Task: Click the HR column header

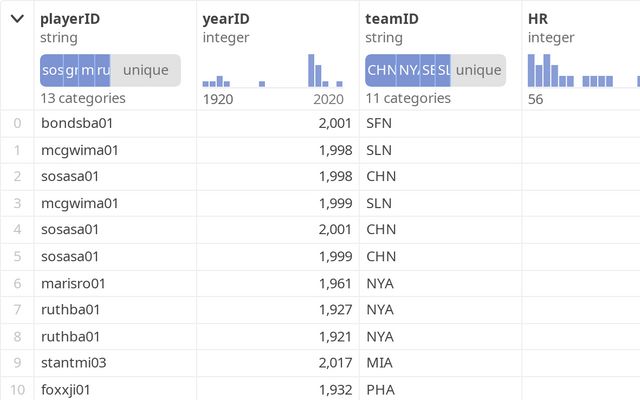Action: pos(538,18)
